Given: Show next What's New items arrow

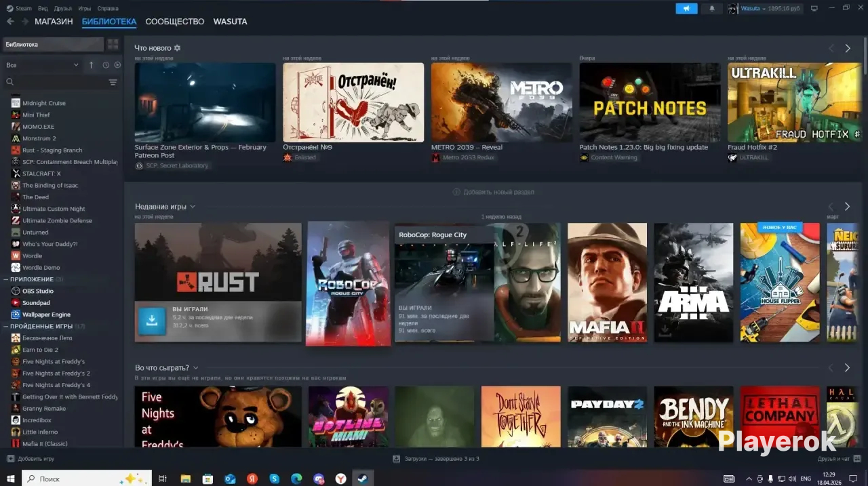Looking at the screenshot, I should point(848,48).
